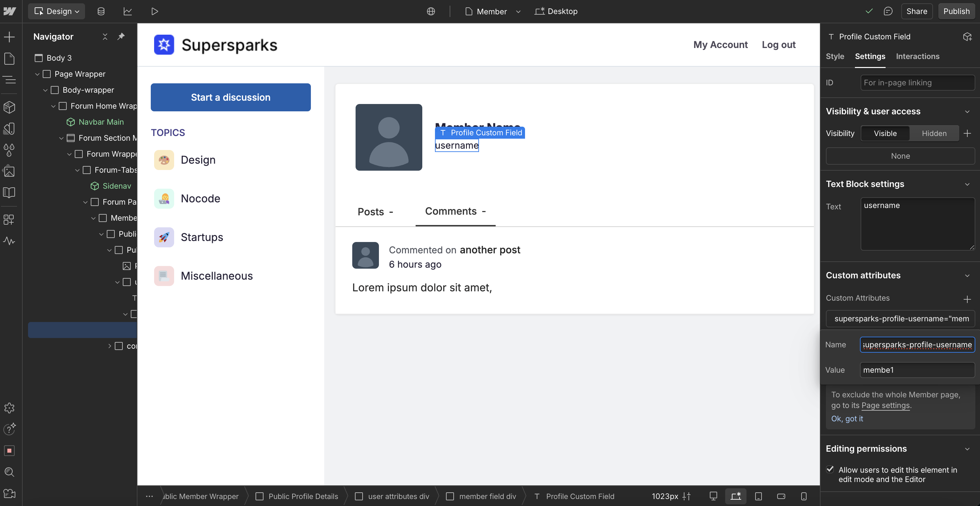Select mobile portrait breakpoint icon
Viewport: 980px width, 506px height.
click(x=804, y=496)
